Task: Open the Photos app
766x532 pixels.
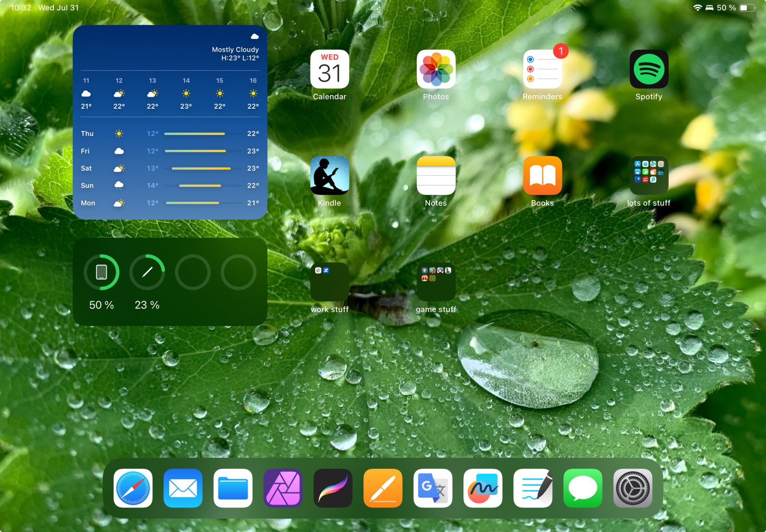Action: point(436,69)
